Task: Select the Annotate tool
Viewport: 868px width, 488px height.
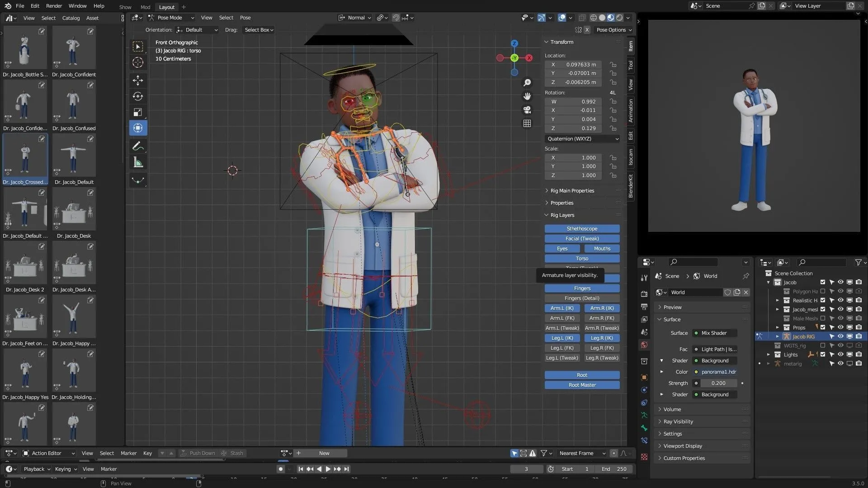Action: click(137, 145)
